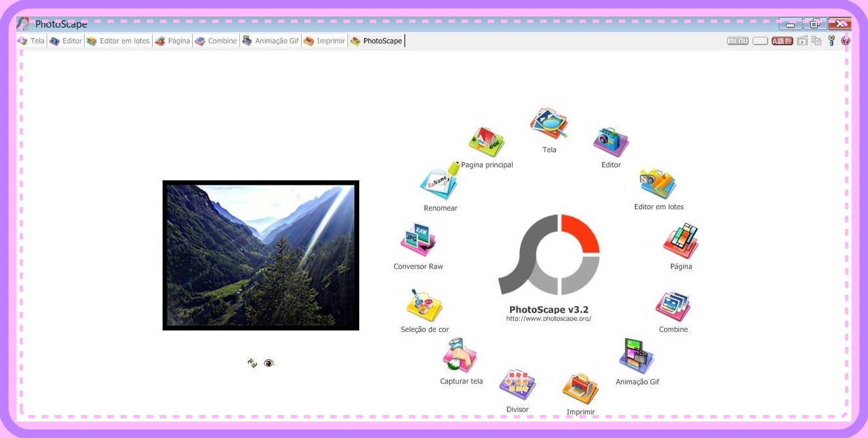Click the red help icon at top right
This screenshot has height=438, width=868.
click(x=846, y=41)
